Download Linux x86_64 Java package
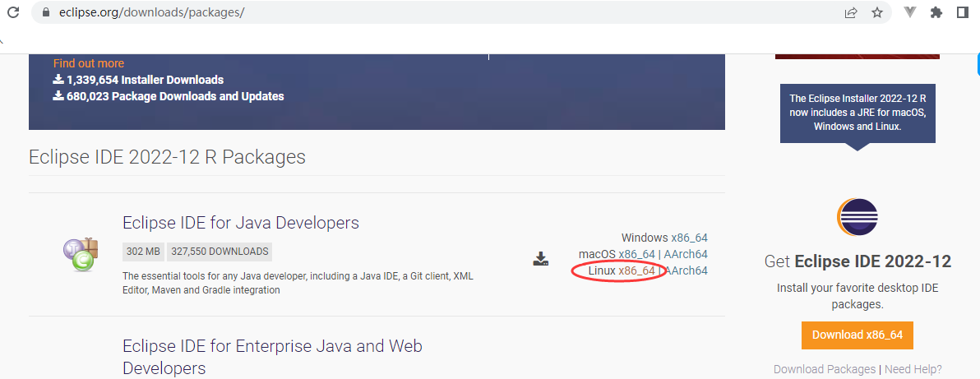Image resolution: width=980 pixels, height=379 pixels. [637, 270]
